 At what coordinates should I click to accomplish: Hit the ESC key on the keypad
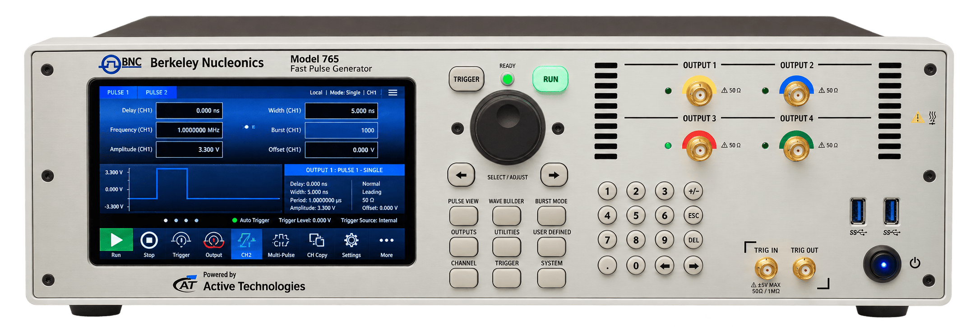click(693, 215)
